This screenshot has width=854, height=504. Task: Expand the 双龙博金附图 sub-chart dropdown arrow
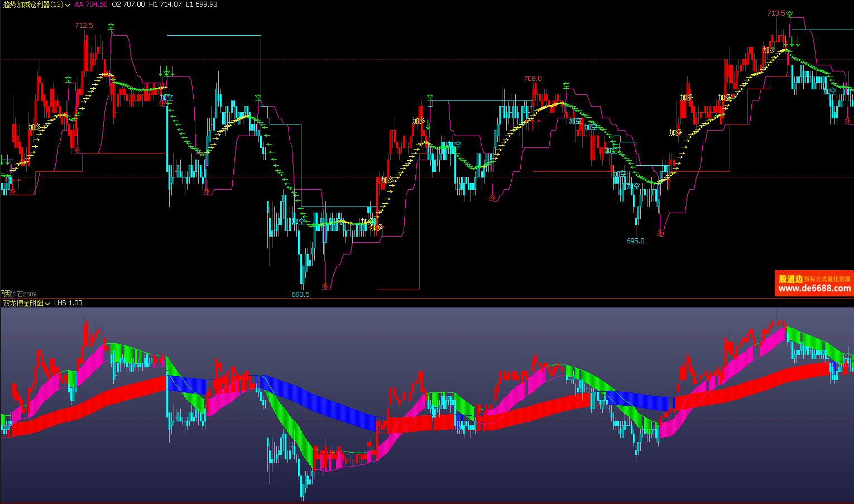[x=48, y=303]
